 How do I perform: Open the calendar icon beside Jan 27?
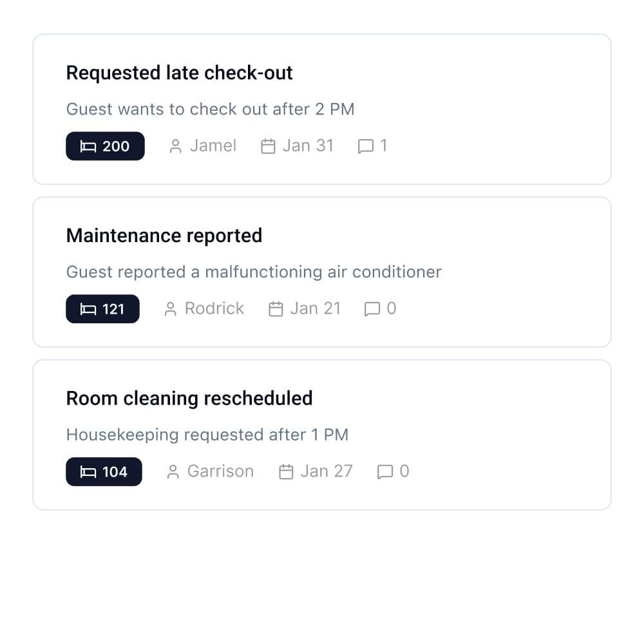coord(285,471)
